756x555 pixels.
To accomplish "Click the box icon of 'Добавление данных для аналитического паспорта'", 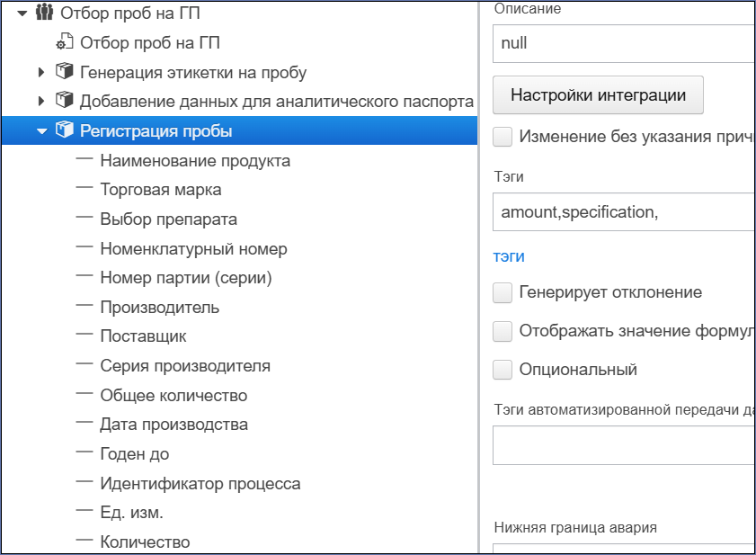I will (x=65, y=101).
